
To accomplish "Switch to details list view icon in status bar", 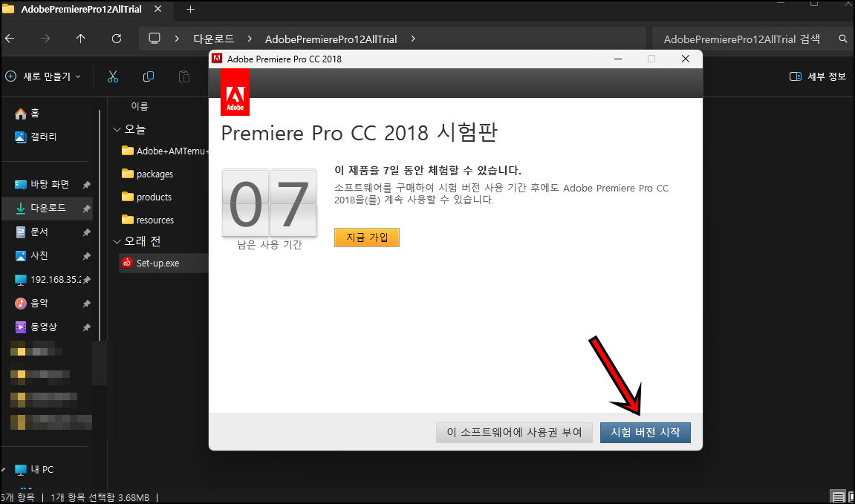I will point(838,497).
